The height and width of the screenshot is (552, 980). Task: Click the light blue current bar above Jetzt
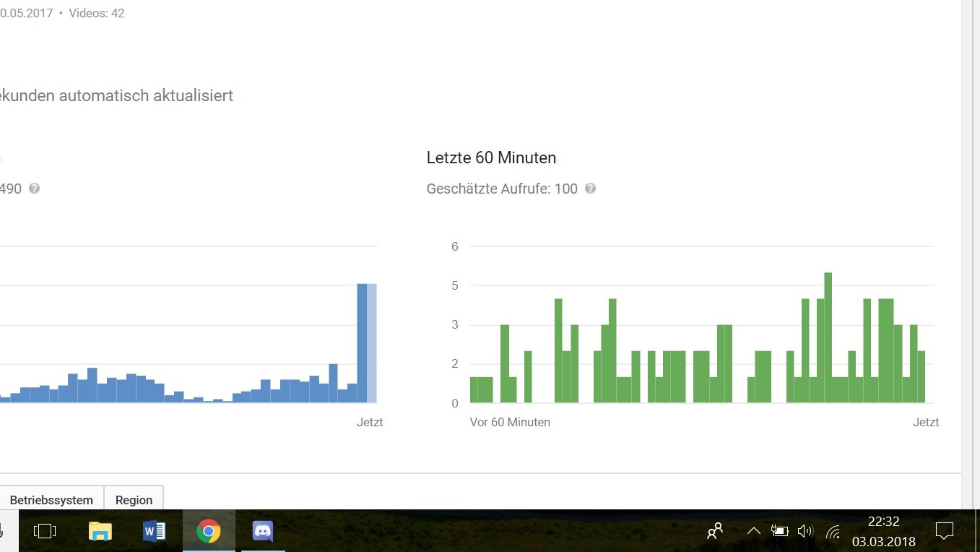pyautogui.click(x=372, y=343)
